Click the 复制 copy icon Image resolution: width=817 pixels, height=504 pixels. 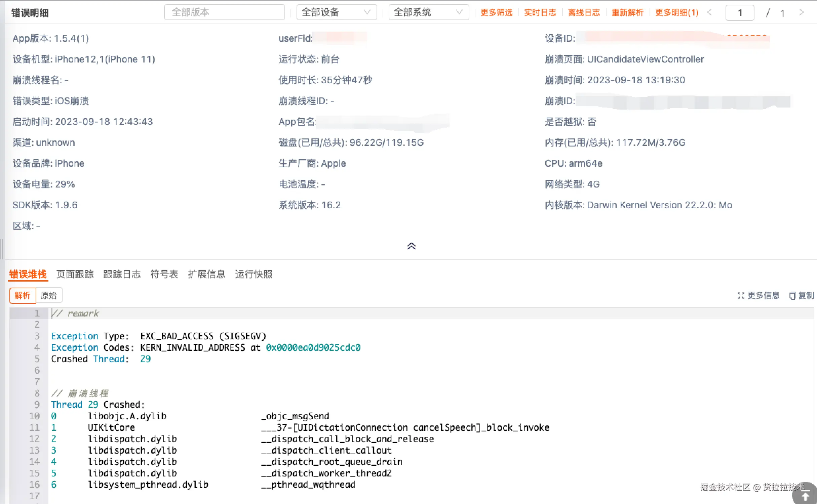click(792, 296)
